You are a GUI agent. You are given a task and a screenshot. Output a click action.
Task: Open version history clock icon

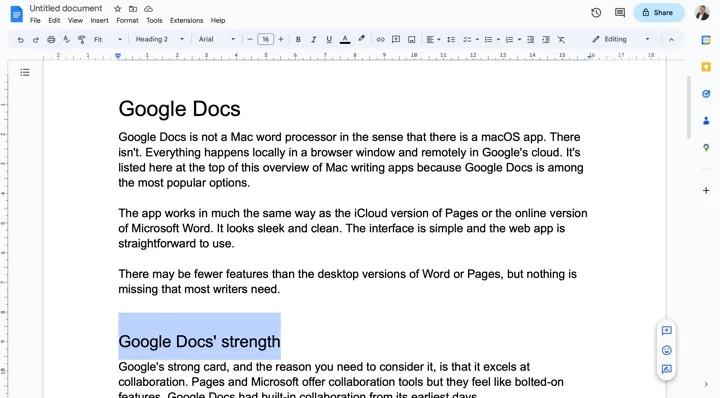(x=596, y=12)
